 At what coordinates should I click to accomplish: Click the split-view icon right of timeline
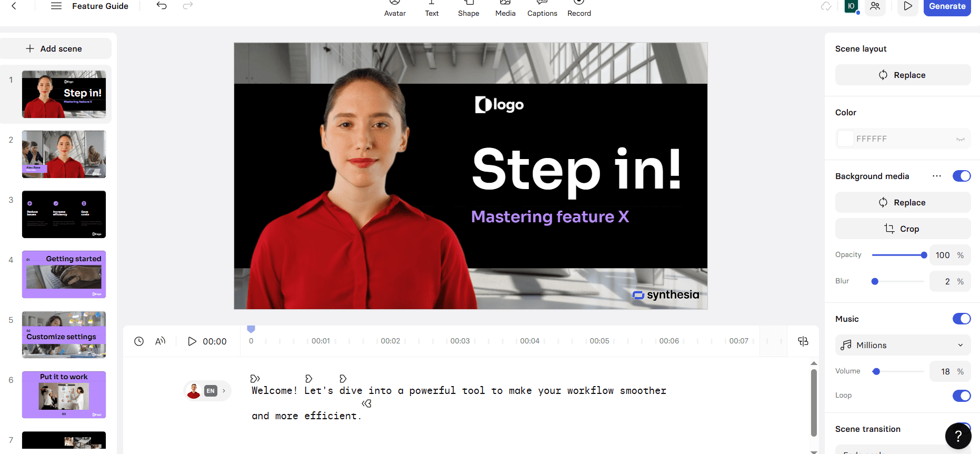pyautogui.click(x=803, y=341)
